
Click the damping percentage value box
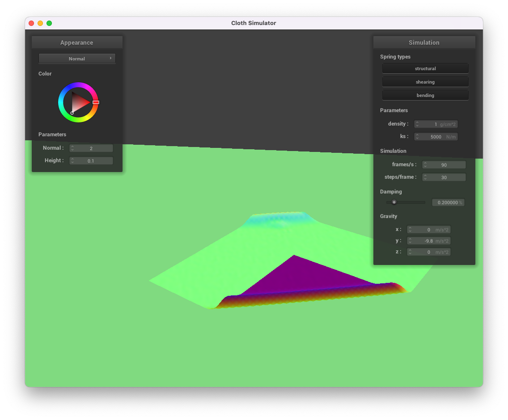point(449,202)
